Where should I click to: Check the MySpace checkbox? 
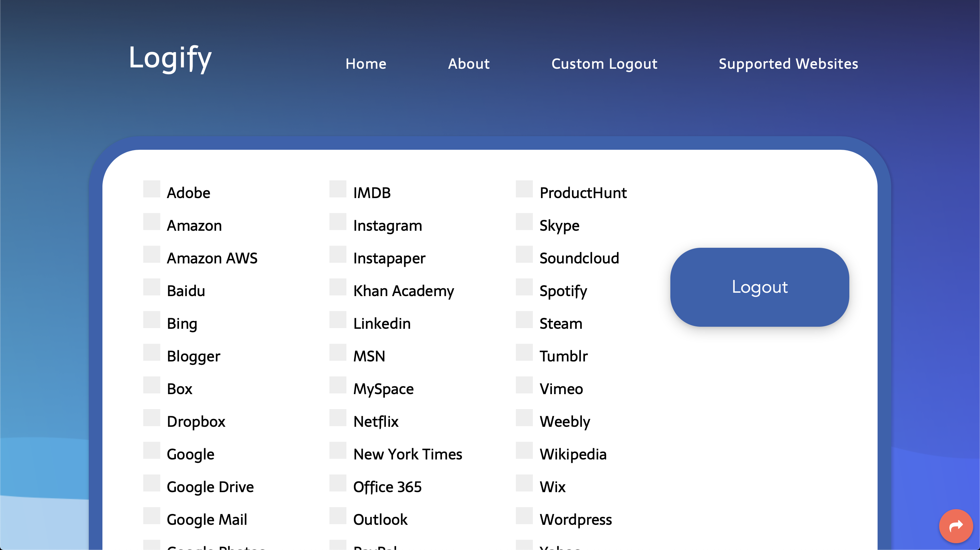tap(338, 385)
